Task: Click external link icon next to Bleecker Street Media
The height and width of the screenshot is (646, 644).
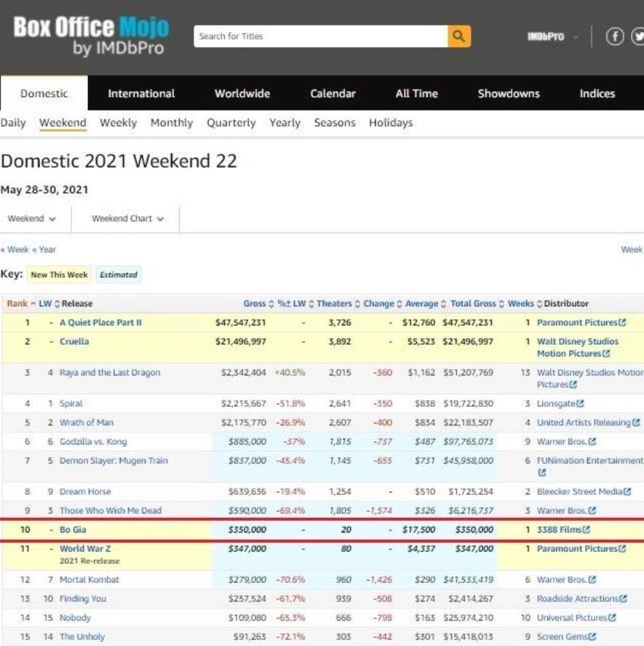Action: pos(627,492)
